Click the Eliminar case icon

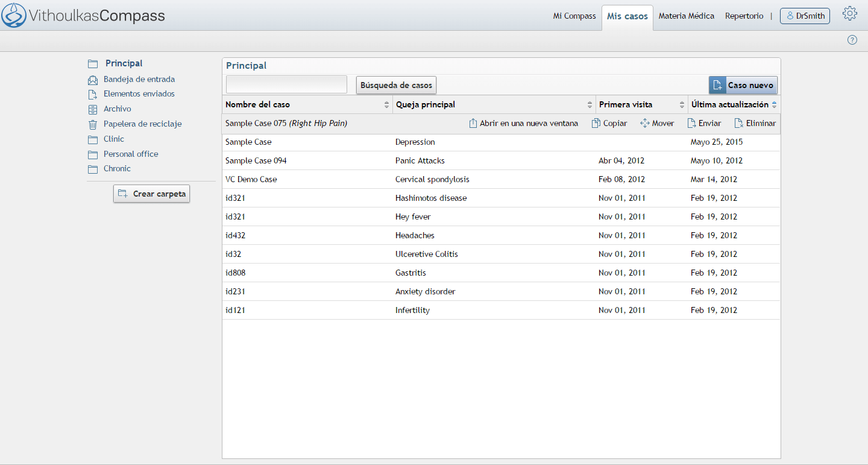(x=739, y=123)
